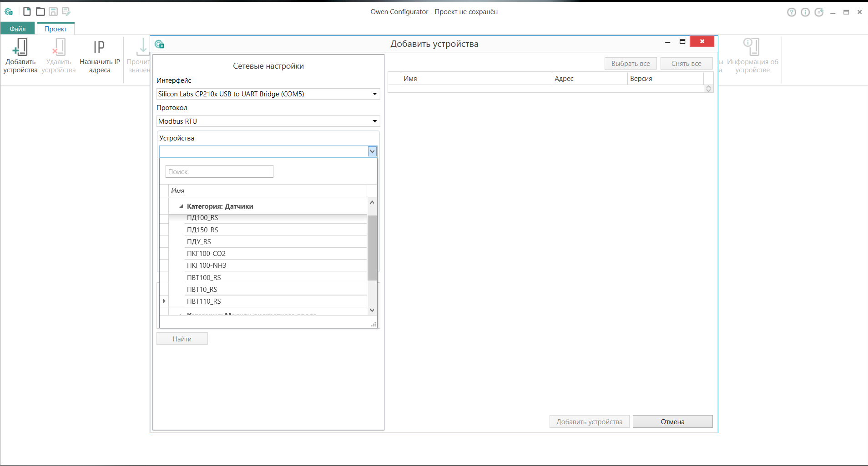
Task: Click the Выбрать все button
Action: (x=630, y=64)
